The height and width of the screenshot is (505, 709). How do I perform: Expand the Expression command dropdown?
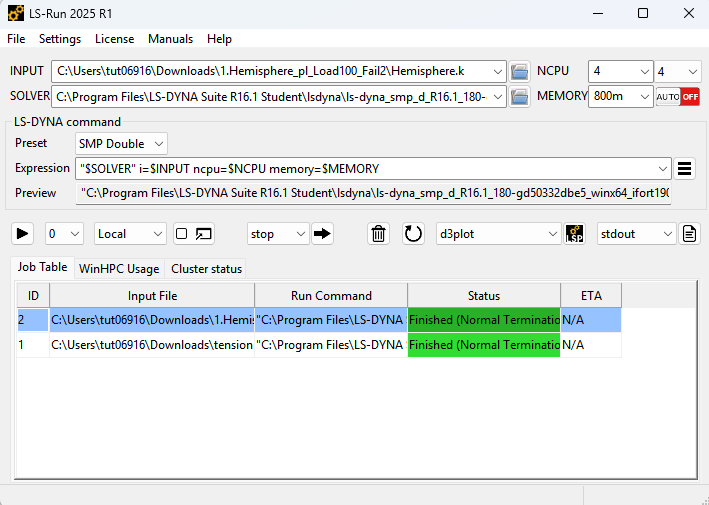point(662,169)
